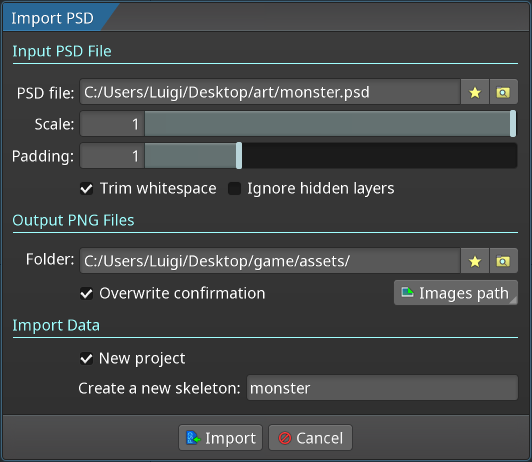Select the Import PSD title tab

pos(53,18)
